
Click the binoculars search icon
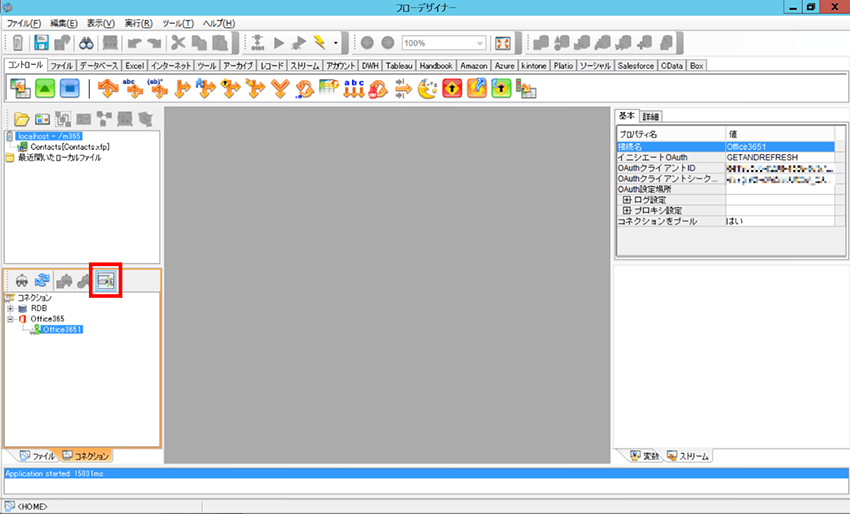click(86, 43)
